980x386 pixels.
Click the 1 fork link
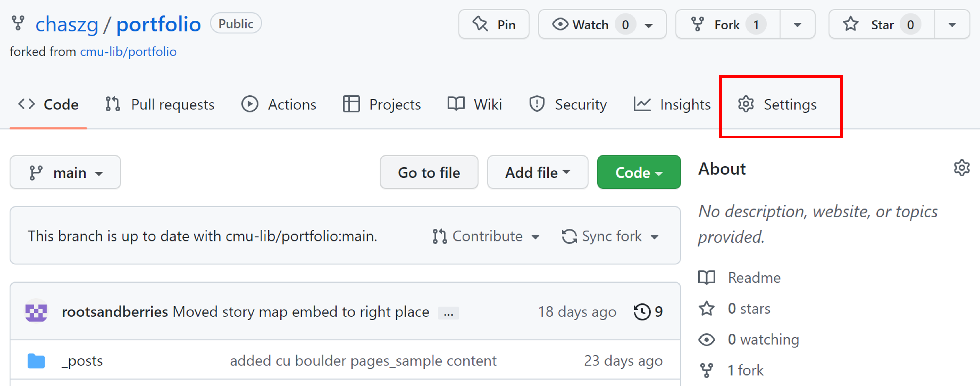pos(745,370)
